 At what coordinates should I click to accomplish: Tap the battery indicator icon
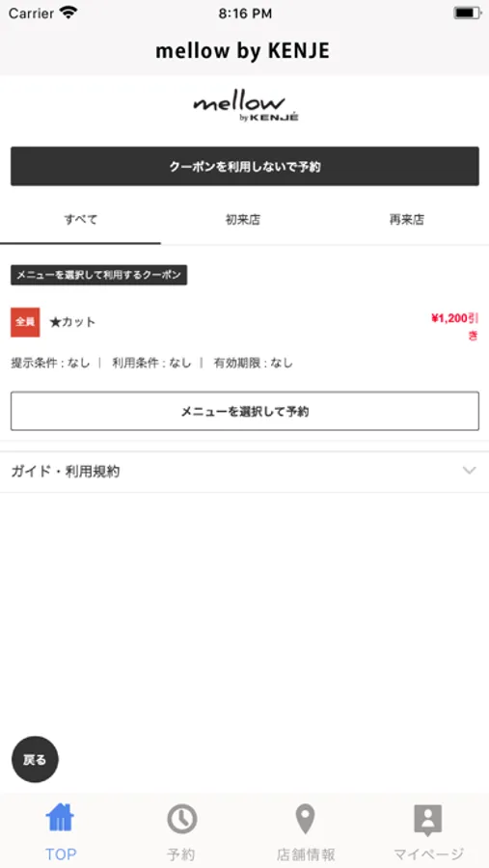tap(467, 13)
